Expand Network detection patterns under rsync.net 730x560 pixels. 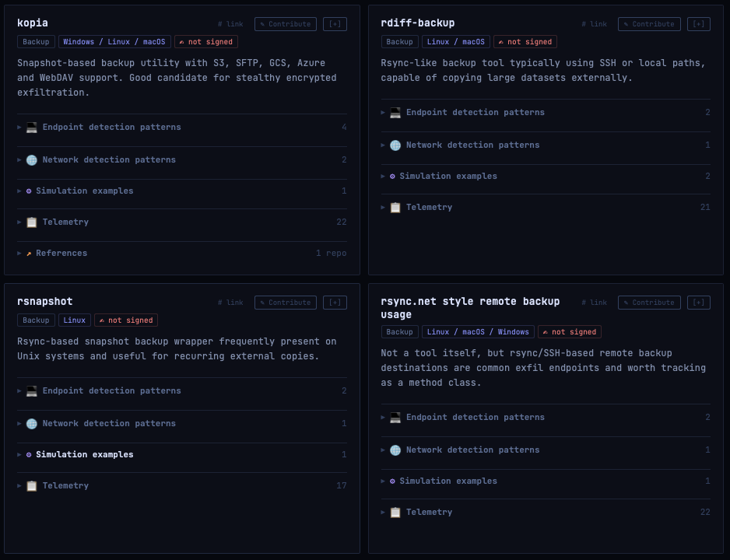[x=472, y=450]
